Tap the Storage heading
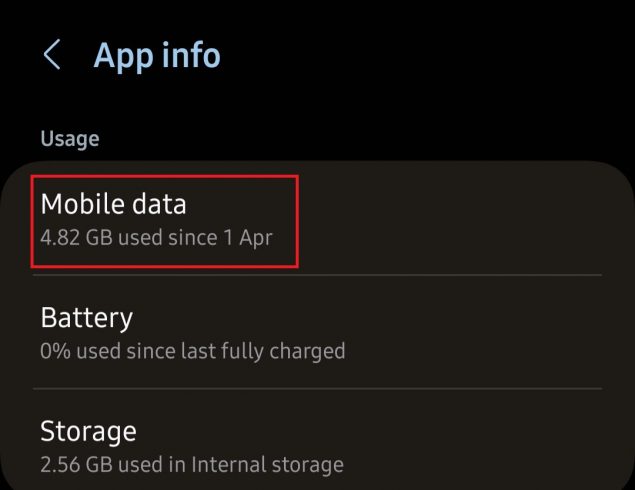Image resolution: width=635 pixels, height=490 pixels. (x=88, y=432)
